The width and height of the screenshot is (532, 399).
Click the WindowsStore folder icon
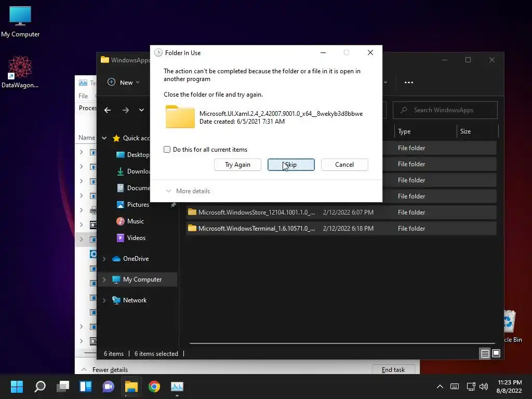point(192,212)
